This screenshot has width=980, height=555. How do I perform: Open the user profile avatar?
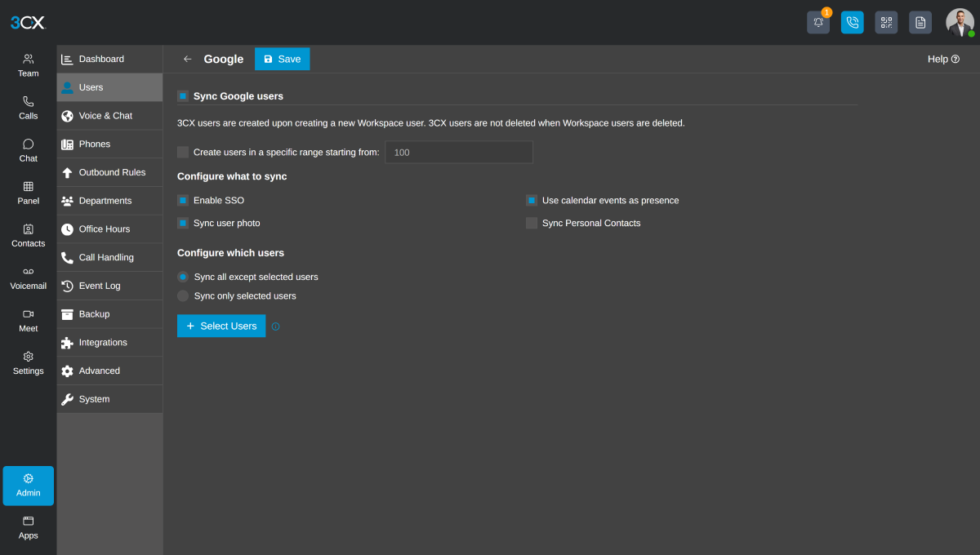pos(960,22)
